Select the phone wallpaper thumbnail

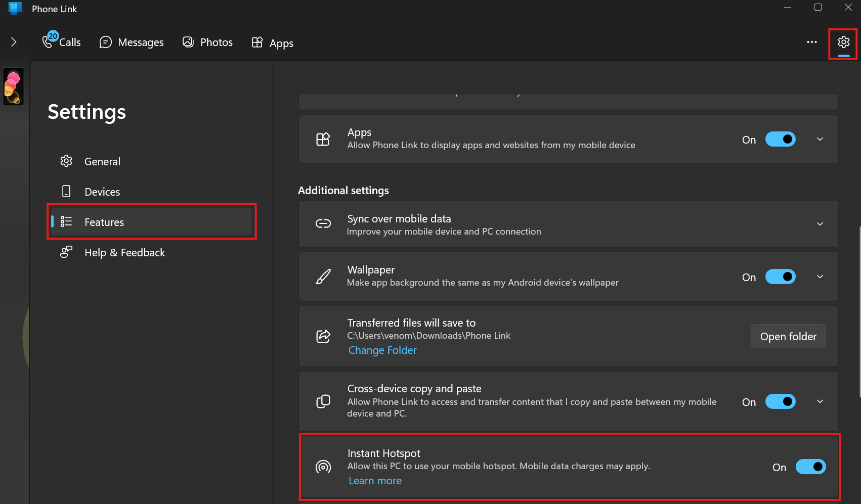(14, 87)
